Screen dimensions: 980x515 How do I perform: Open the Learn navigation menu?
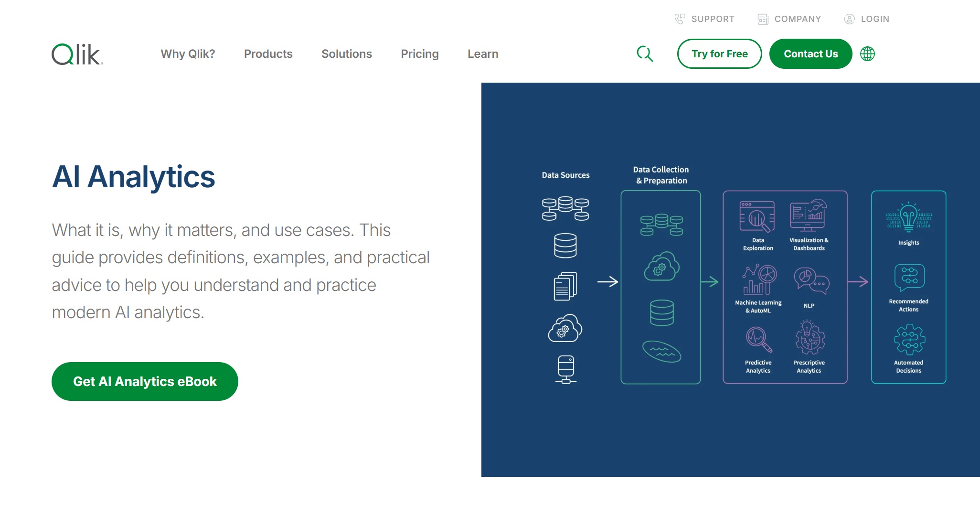(482, 54)
